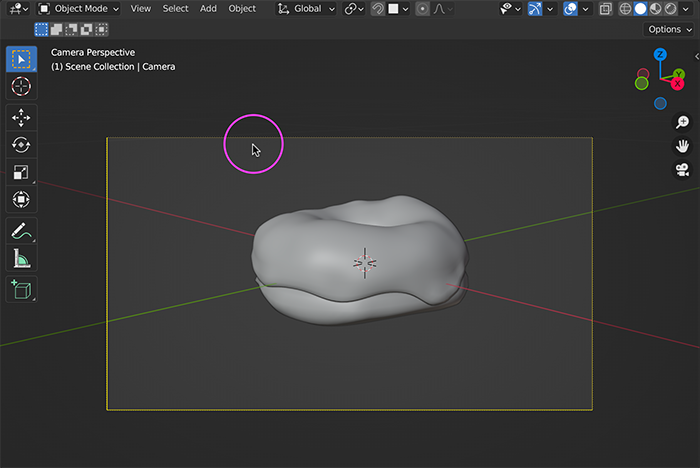This screenshot has height=468, width=700.
Task: Open the View menu
Action: 141,9
